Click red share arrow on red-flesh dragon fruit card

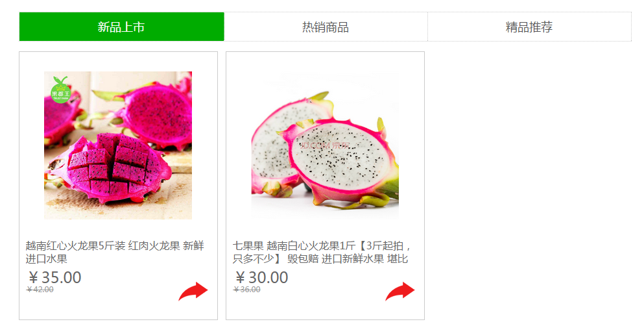click(x=193, y=291)
